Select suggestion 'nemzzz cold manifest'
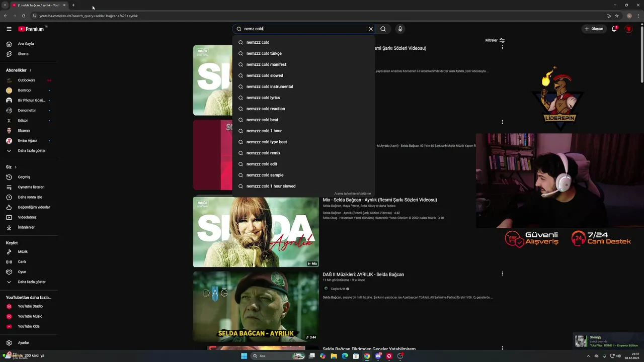Screen dimensions: 644x362 pyautogui.click(x=304, y=64)
